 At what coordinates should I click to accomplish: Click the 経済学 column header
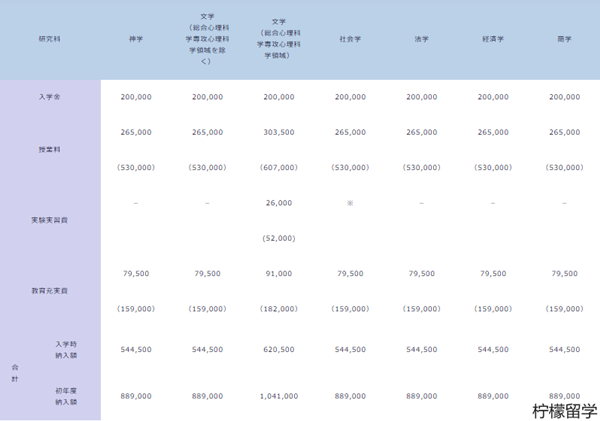pyautogui.click(x=493, y=38)
